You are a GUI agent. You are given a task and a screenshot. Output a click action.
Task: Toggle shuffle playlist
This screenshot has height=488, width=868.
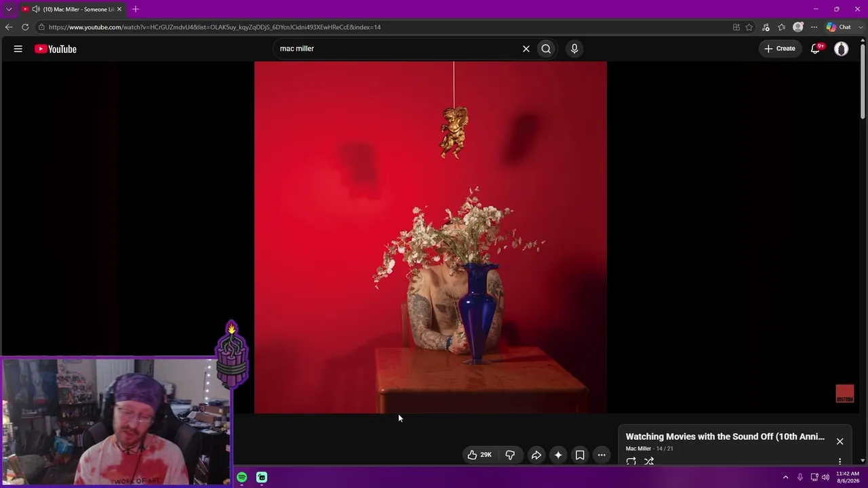(x=649, y=462)
